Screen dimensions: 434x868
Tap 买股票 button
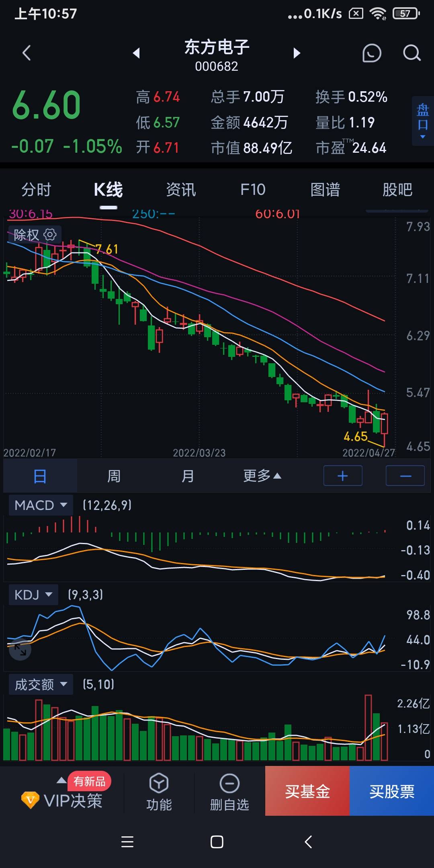[x=392, y=791]
